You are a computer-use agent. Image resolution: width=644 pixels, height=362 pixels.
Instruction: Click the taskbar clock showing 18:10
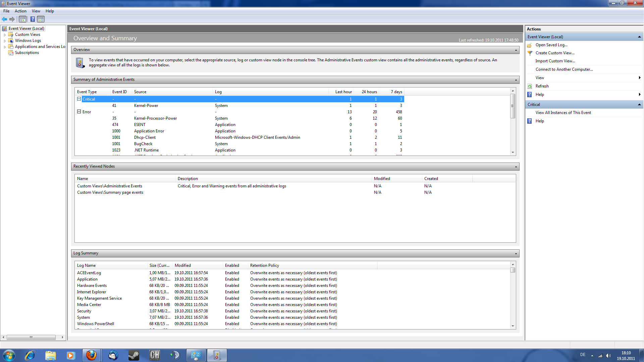click(x=626, y=356)
